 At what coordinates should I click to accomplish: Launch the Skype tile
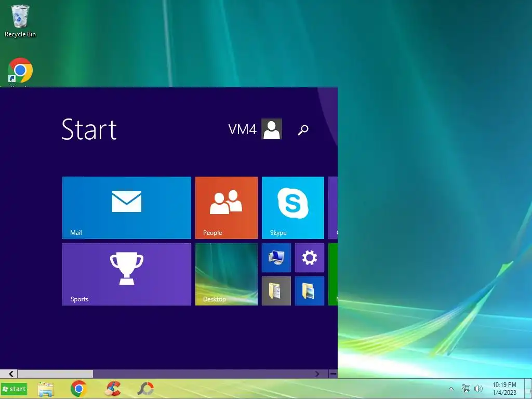click(293, 208)
